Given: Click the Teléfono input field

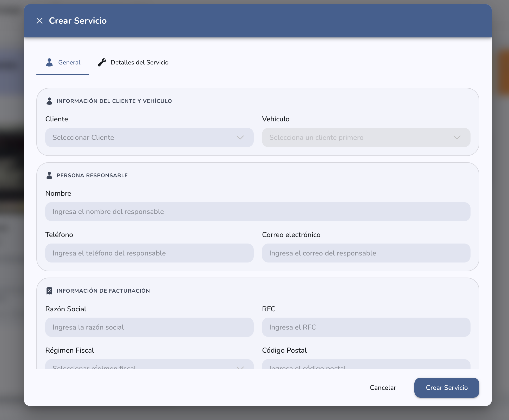Looking at the screenshot, I should tap(149, 253).
